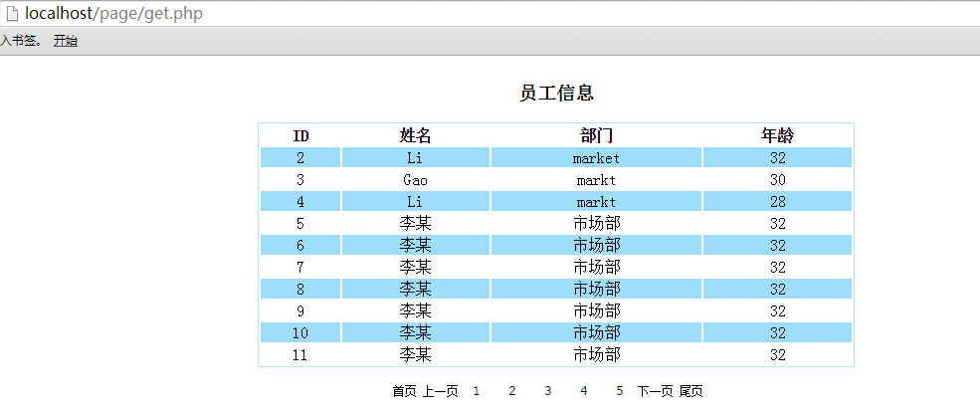Open page 5 in pagination
Screen dimensions: 980x410
(x=620, y=391)
